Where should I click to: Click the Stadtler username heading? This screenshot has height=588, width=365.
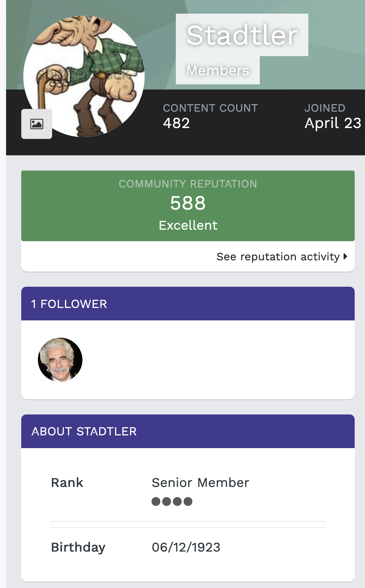[x=242, y=35]
